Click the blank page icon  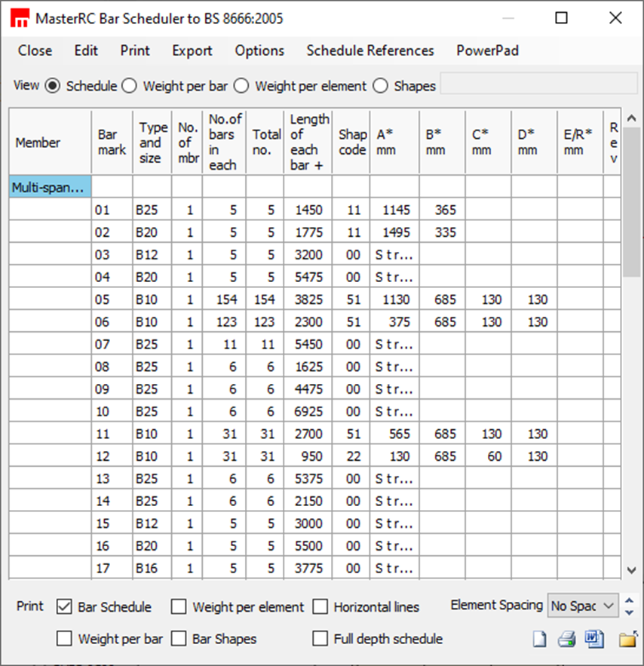coord(540,638)
